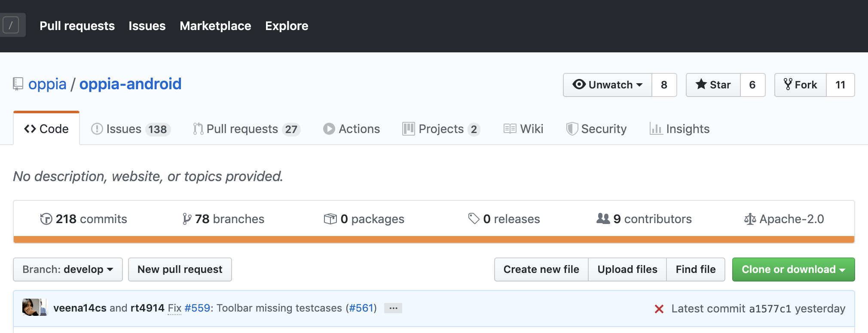Click the packages box icon
Image resolution: width=868 pixels, height=333 pixels.
coord(330,219)
